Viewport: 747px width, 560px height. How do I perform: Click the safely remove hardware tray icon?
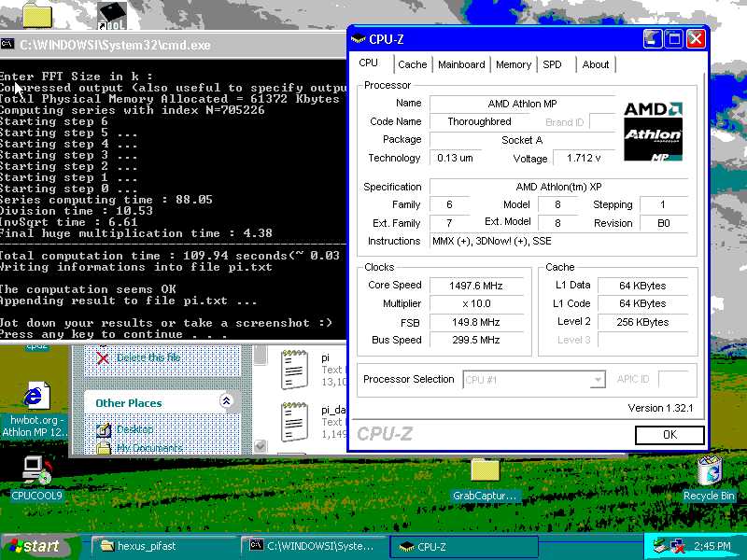(x=660, y=546)
